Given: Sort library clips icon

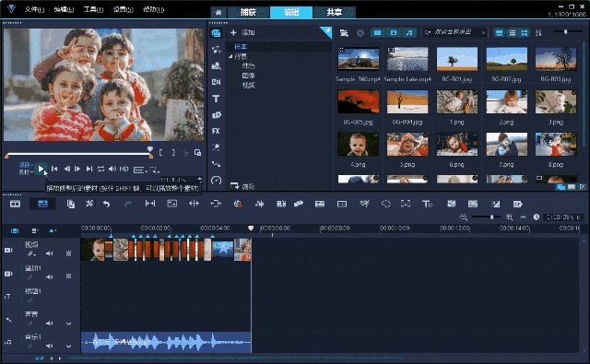Looking at the screenshot, I should click(538, 33).
